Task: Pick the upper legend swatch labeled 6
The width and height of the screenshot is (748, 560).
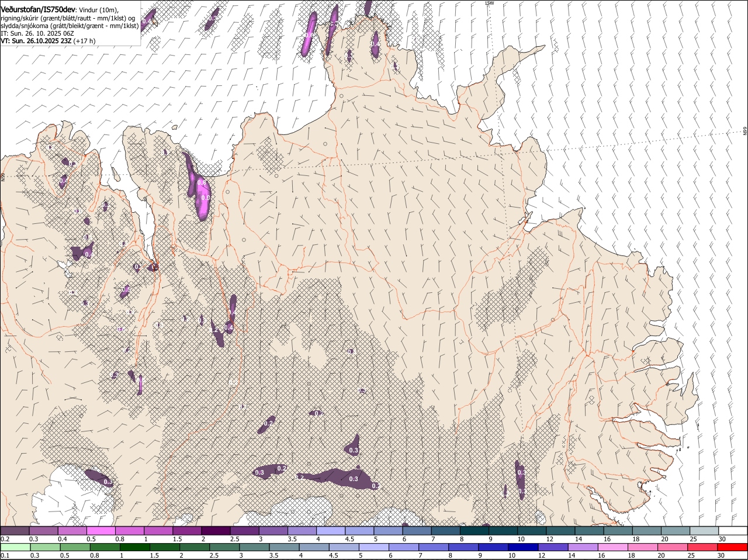Action: click(417, 531)
